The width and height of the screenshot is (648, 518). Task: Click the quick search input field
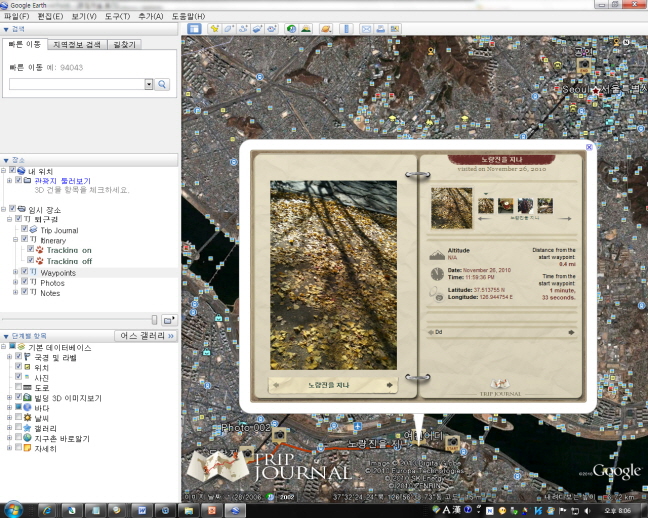pos(77,84)
